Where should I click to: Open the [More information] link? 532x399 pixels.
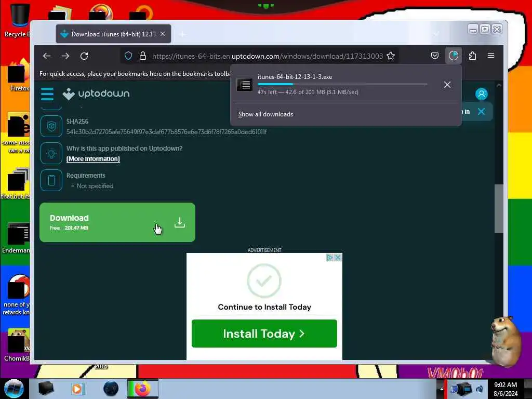[93, 159]
